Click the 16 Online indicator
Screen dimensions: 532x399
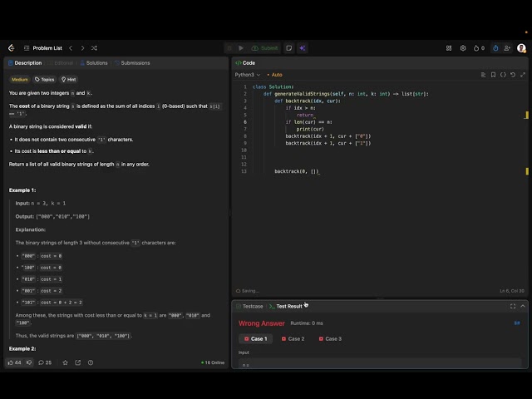tap(213, 362)
